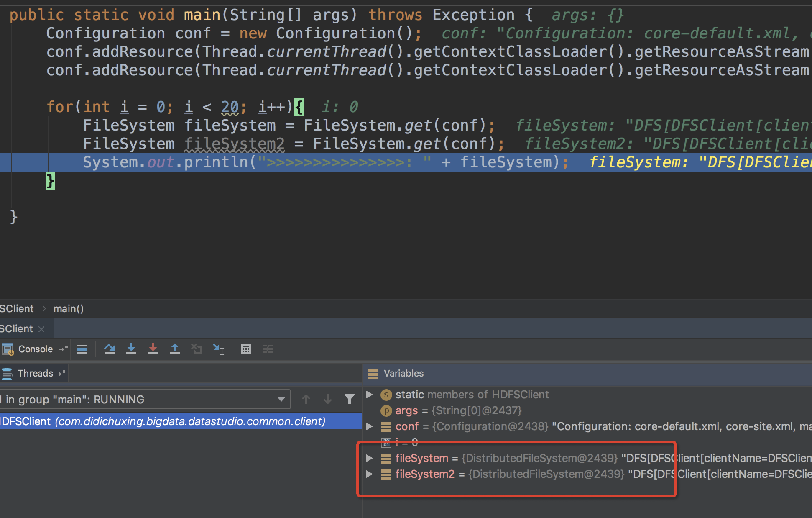The image size is (812, 518).
Task: Click the Show Execution Point icon
Action: click(x=82, y=349)
